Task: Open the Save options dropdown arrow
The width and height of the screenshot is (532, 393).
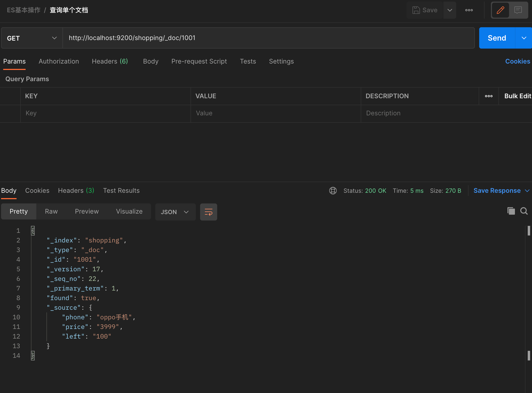Action: pos(450,10)
